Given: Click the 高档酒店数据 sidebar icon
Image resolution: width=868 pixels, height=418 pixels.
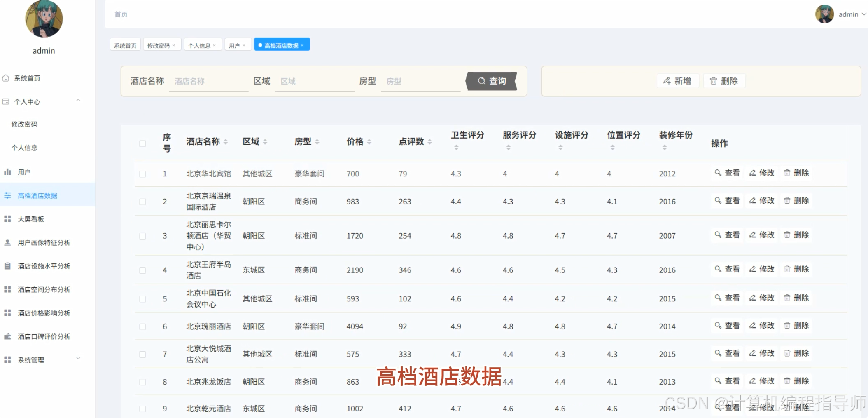Looking at the screenshot, I should click(x=8, y=195).
